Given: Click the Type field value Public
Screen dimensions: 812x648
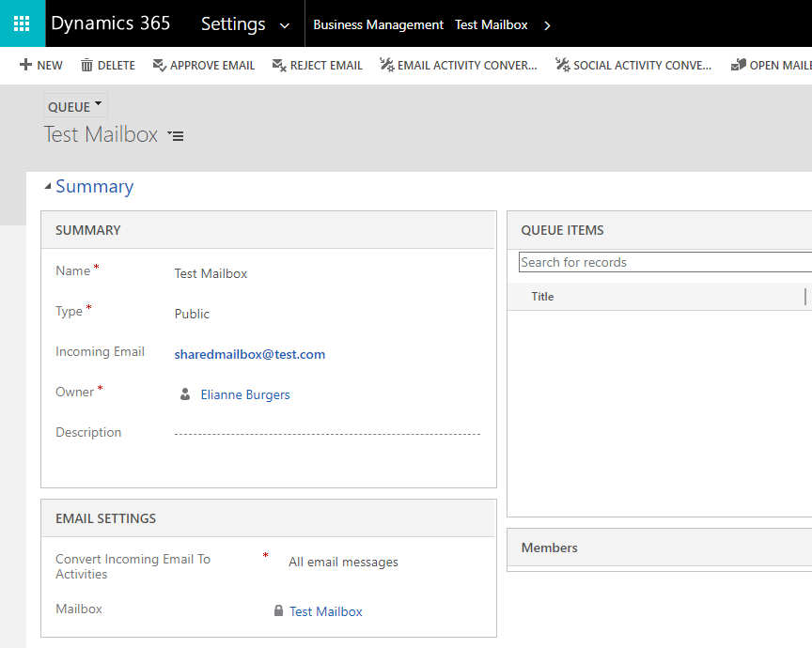Looking at the screenshot, I should 192,314.
